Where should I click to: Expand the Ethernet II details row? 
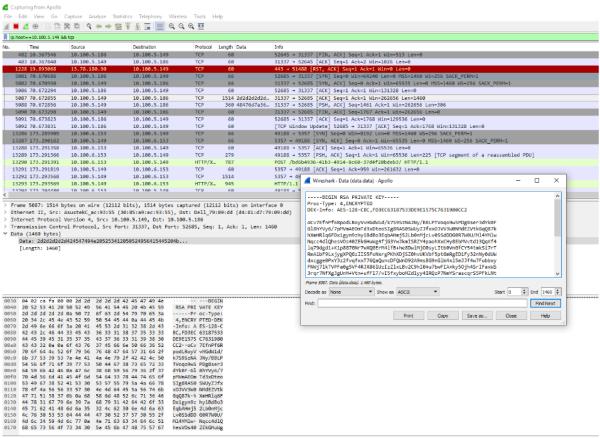coord(4,207)
